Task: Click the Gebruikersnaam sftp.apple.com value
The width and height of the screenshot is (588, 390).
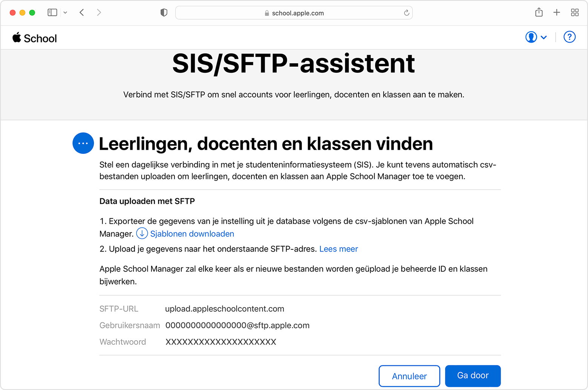Action: click(237, 326)
